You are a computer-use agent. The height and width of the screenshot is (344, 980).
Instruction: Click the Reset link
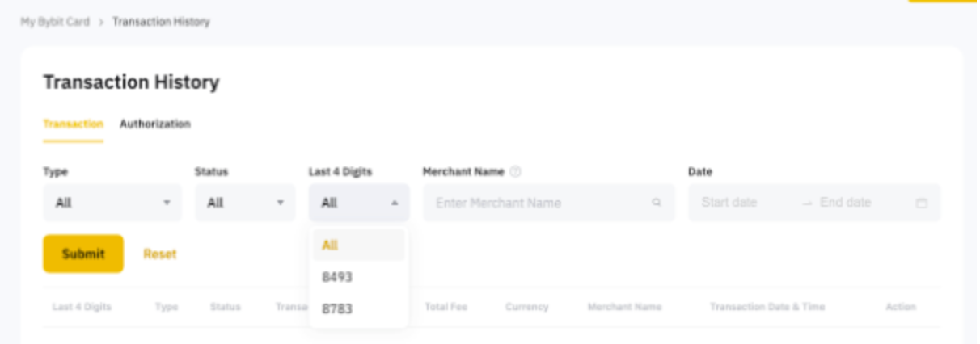(x=160, y=254)
